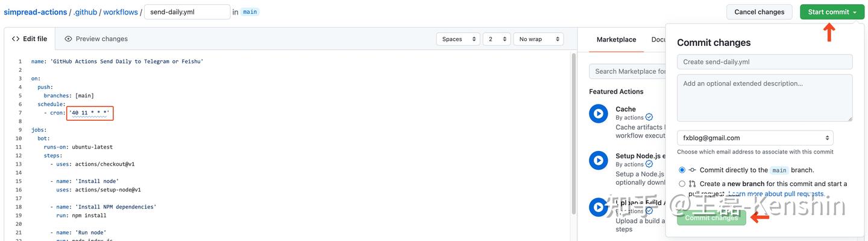Image resolution: width=868 pixels, height=241 pixels.
Task: Click the verified badge beside Setup Node.js author
Action: [649, 164]
